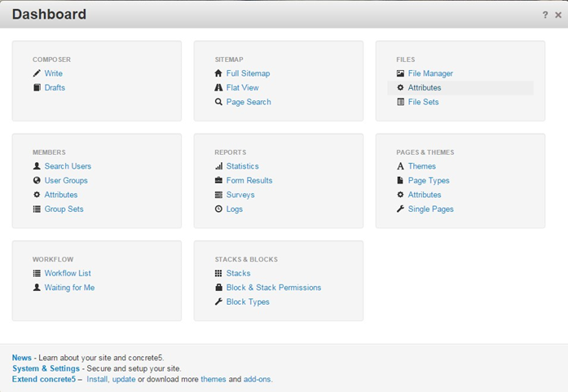This screenshot has width=568, height=392.
Task: Click the lock icon for Block & Stack Permissions
Action: click(218, 288)
